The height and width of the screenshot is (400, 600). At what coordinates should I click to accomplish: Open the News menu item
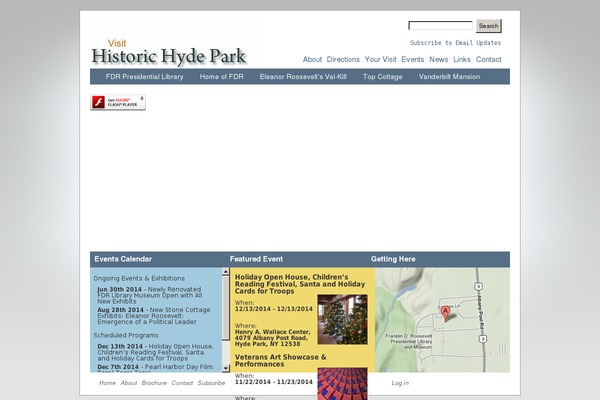(439, 59)
